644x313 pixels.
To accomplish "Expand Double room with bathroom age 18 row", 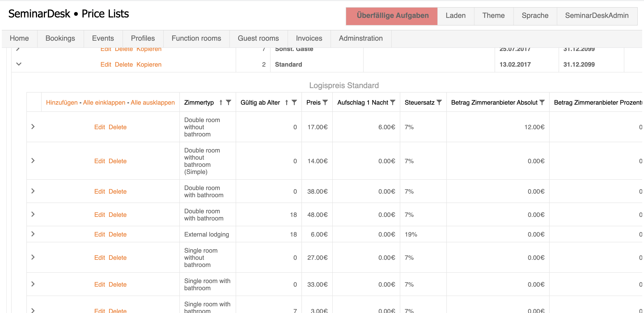I will (x=33, y=214).
